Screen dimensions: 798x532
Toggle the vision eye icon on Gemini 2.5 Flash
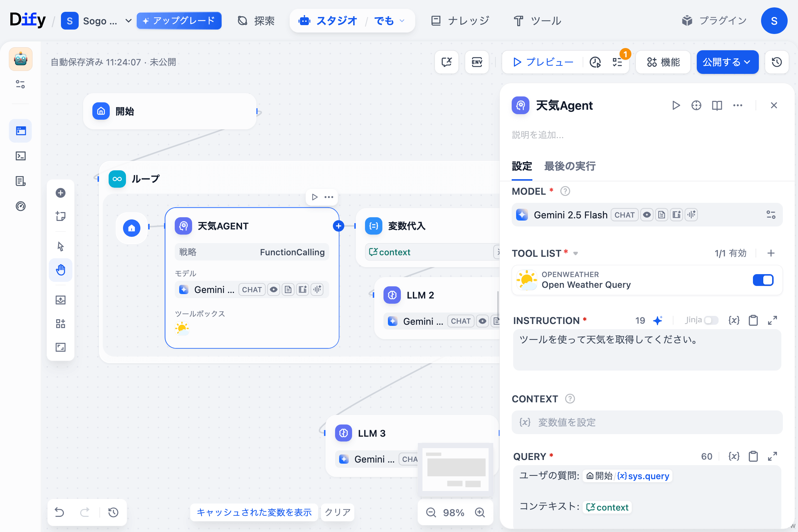(647, 215)
